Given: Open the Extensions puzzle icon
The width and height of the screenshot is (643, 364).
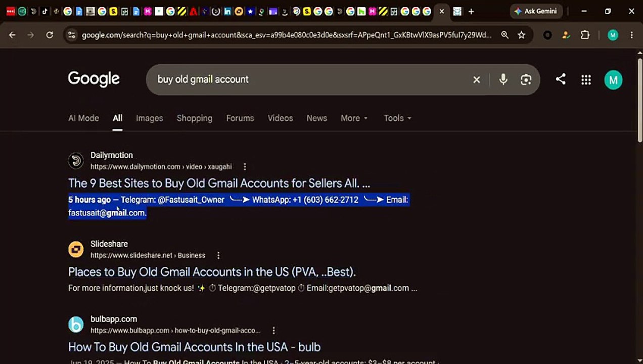Looking at the screenshot, I should 585,35.
